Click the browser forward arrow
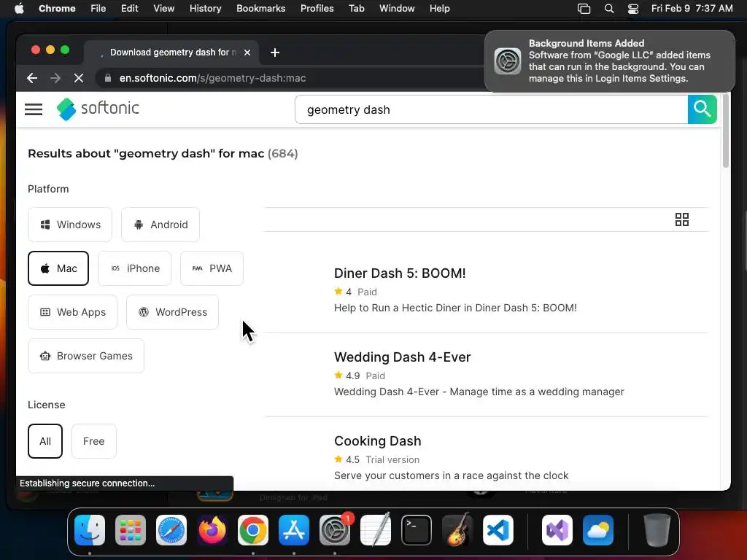Viewport: 747px width, 560px height. pyautogui.click(x=55, y=78)
